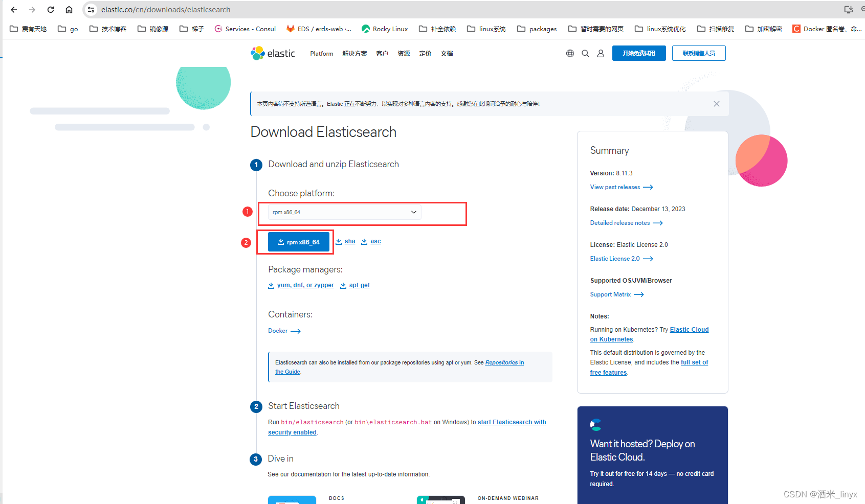Refresh the page with the reload icon
865x504 pixels.
tap(50, 9)
